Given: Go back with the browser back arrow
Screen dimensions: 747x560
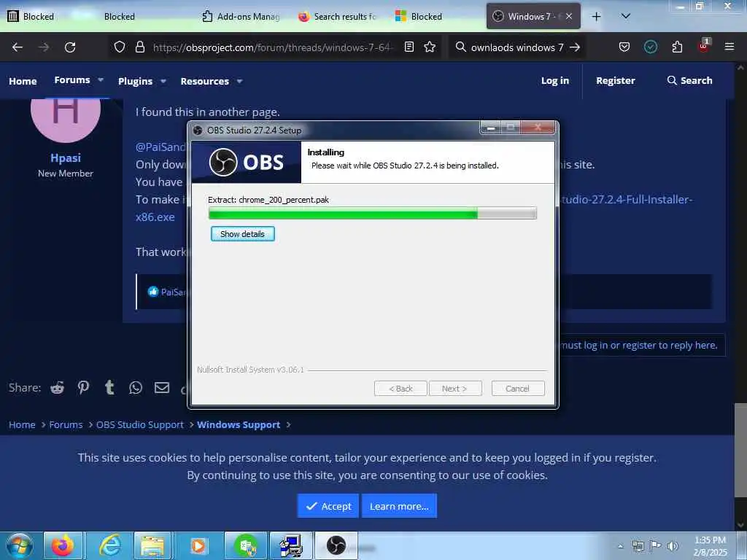Looking at the screenshot, I should coord(18,47).
